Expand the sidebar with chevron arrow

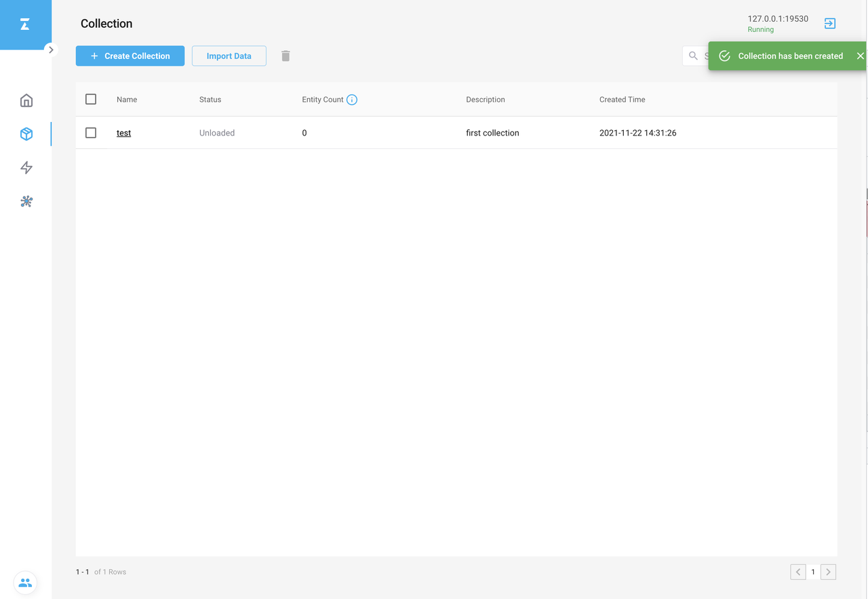(x=51, y=49)
